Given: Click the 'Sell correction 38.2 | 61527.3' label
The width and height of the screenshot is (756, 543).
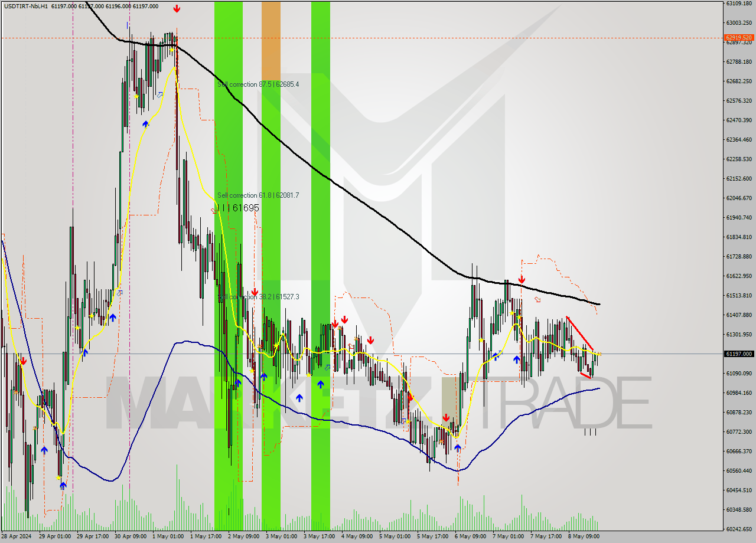Looking at the screenshot, I should 258,297.
